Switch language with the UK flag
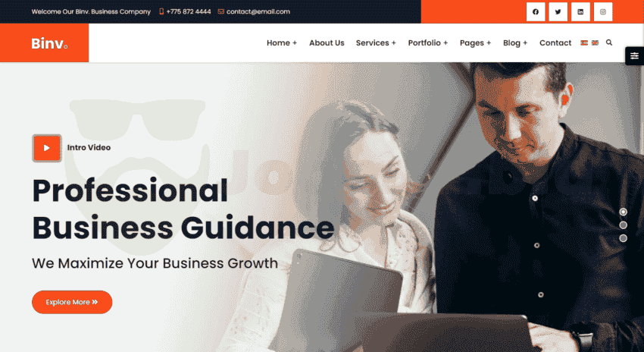 [x=595, y=42]
